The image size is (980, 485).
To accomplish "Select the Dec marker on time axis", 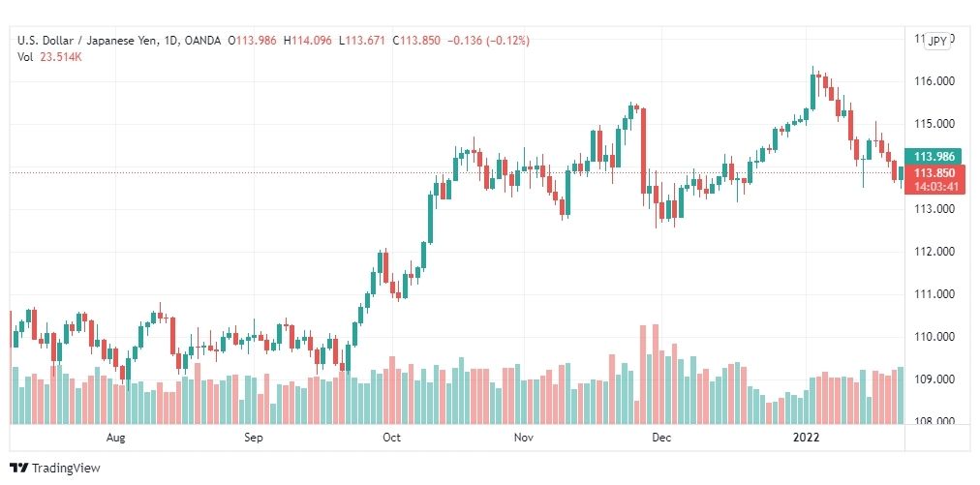I will point(661,438).
